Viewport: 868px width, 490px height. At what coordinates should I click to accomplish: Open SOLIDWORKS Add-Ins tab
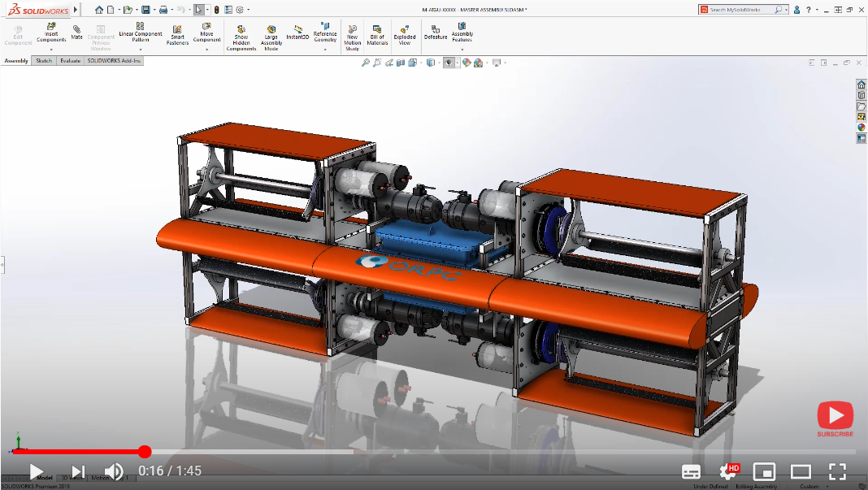coord(114,61)
